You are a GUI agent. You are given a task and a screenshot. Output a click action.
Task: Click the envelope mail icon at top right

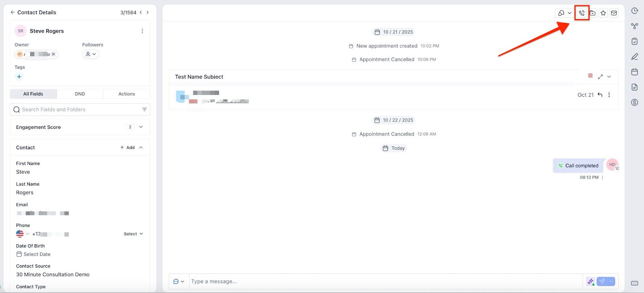614,13
